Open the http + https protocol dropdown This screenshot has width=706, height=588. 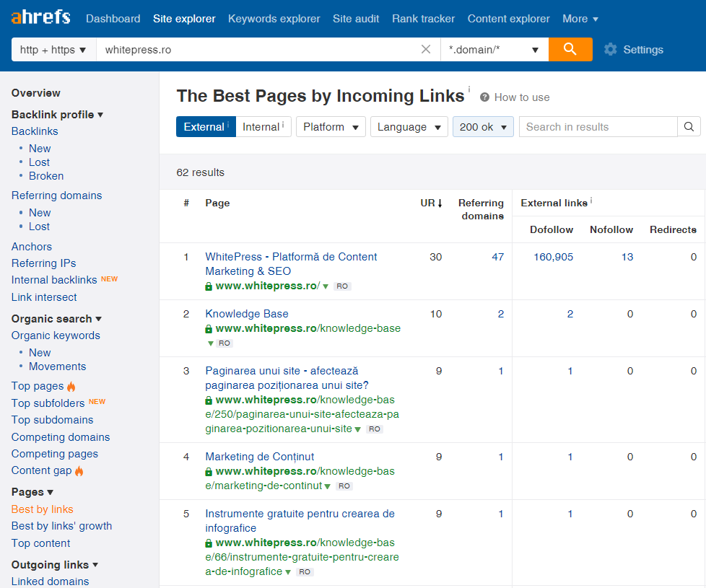coord(53,50)
